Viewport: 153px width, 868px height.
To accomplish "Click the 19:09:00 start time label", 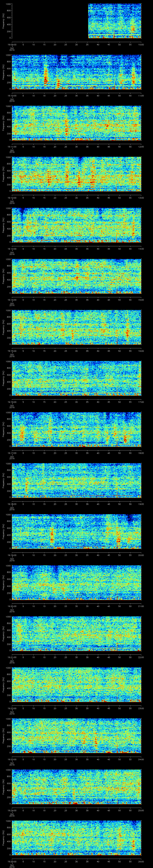I will (x=12, y=44).
